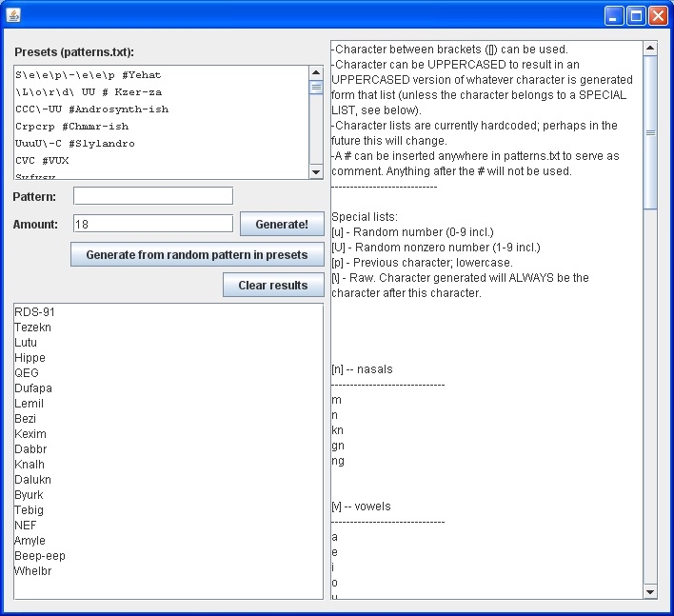Image resolution: width=674 pixels, height=616 pixels.
Task: Focus the Pattern text field
Action: 153,196
